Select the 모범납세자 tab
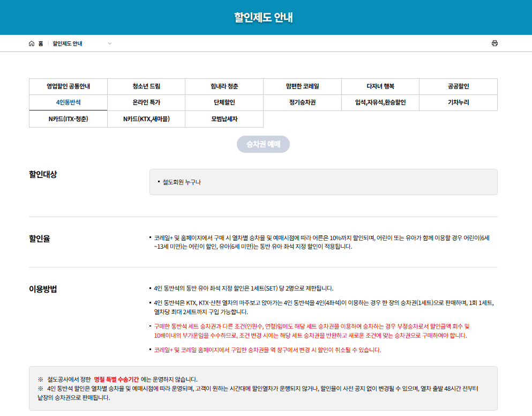This screenshot has width=532, height=416. coord(224,119)
